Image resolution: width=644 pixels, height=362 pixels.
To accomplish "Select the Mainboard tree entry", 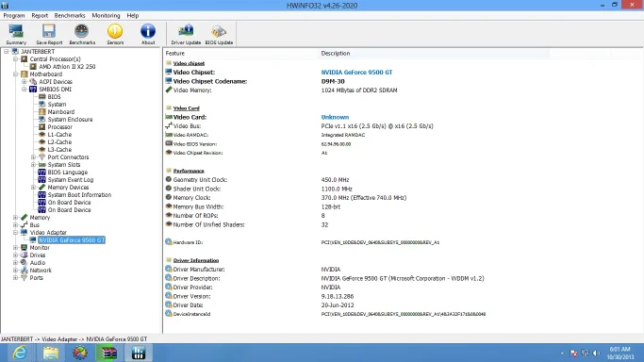I will 61,111.
